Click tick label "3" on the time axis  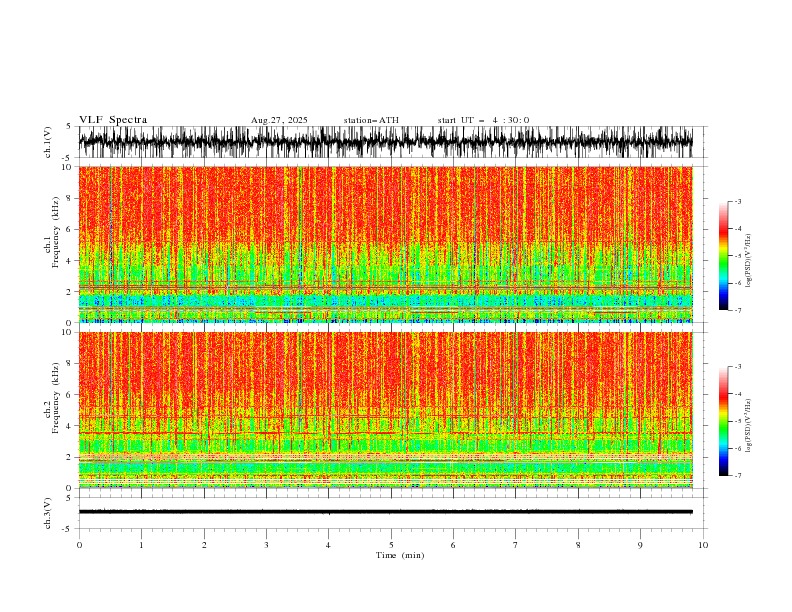(266, 545)
